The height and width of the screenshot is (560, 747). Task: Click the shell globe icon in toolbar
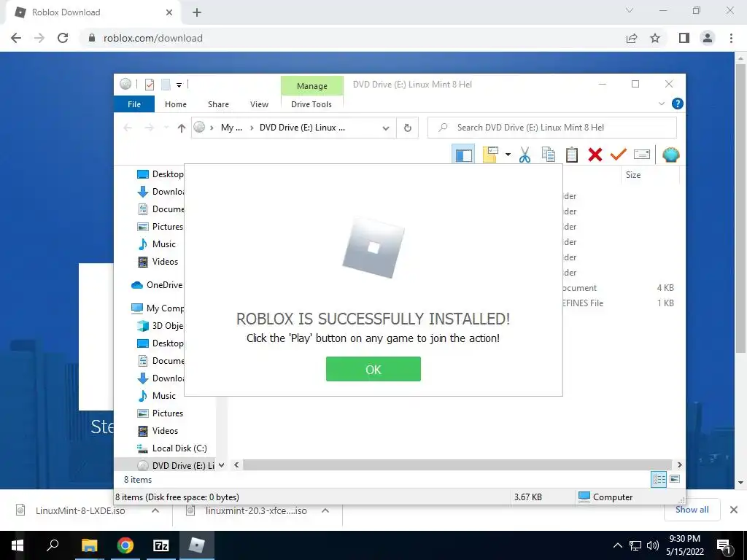pyautogui.click(x=670, y=155)
